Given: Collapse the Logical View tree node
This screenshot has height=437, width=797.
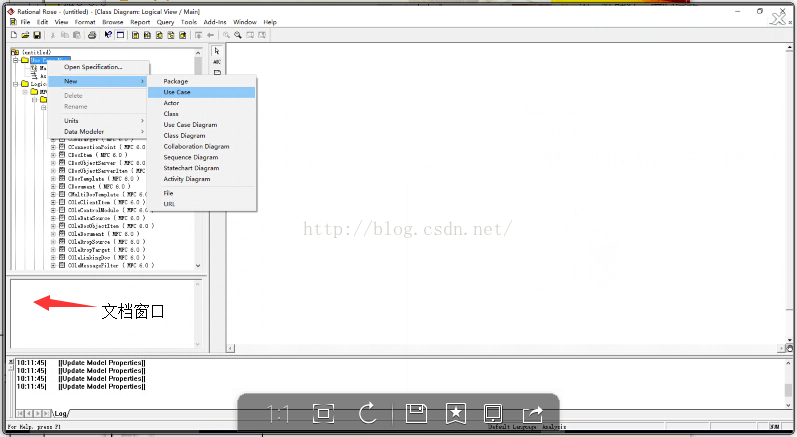Looking at the screenshot, I should pyautogui.click(x=16, y=84).
